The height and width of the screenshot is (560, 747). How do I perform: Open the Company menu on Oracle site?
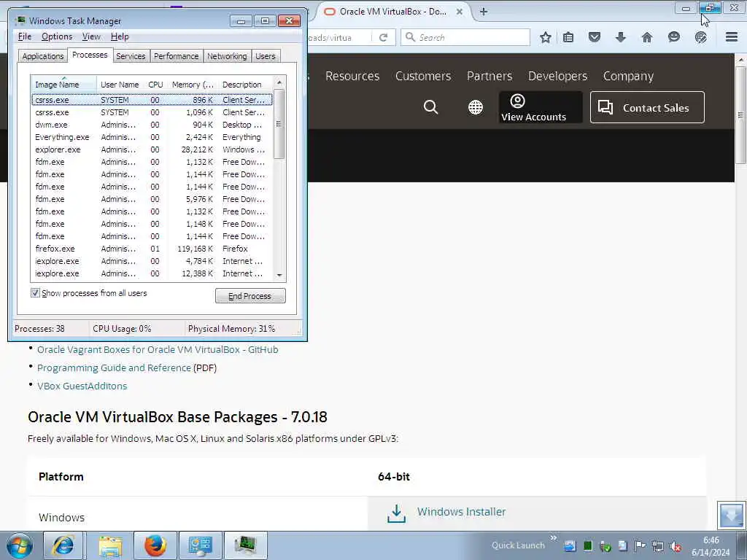point(628,76)
